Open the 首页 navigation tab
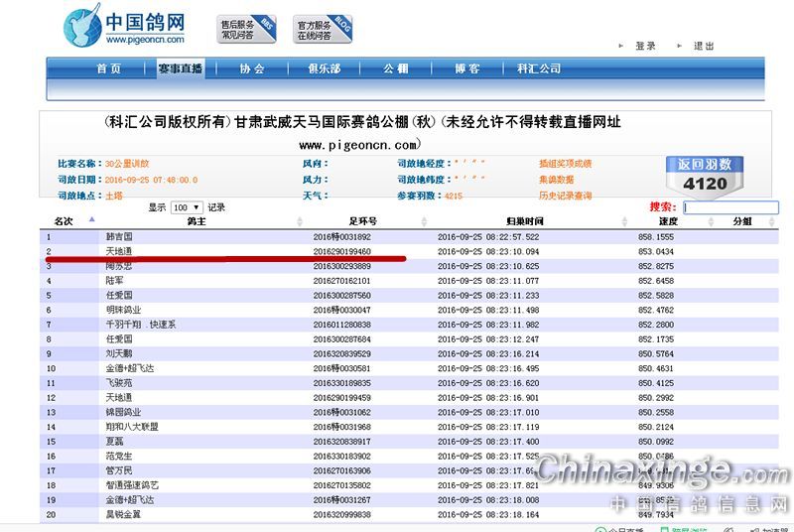Image resolution: width=794 pixels, height=532 pixels. [x=108, y=68]
